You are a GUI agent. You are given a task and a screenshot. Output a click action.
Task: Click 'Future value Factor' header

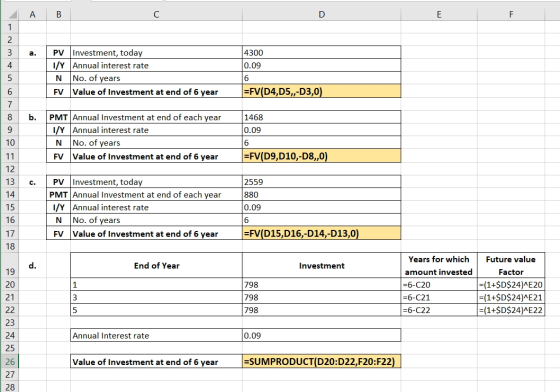pyautogui.click(x=511, y=266)
